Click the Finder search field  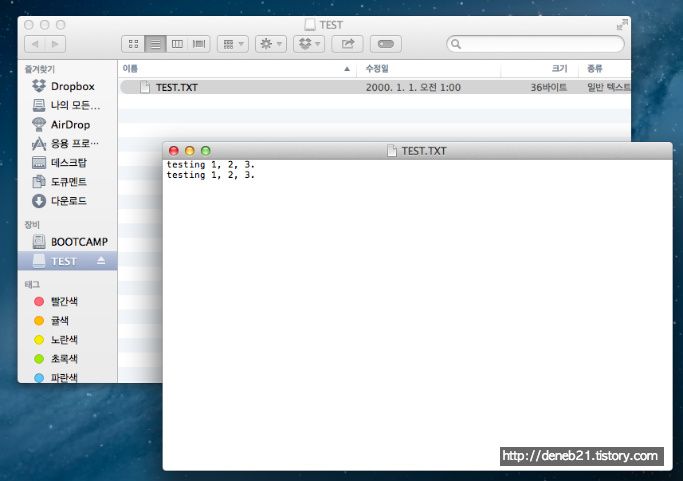point(536,44)
